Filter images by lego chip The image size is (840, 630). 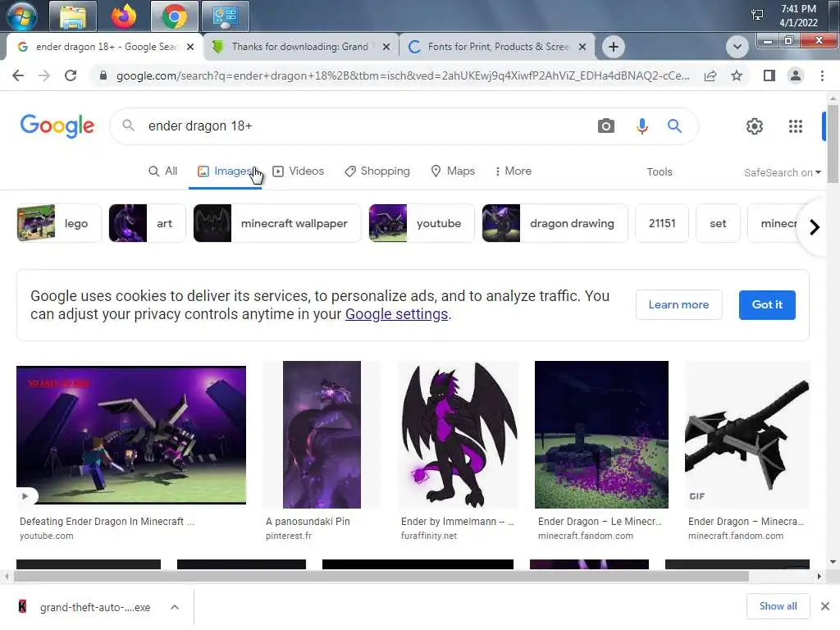point(59,223)
